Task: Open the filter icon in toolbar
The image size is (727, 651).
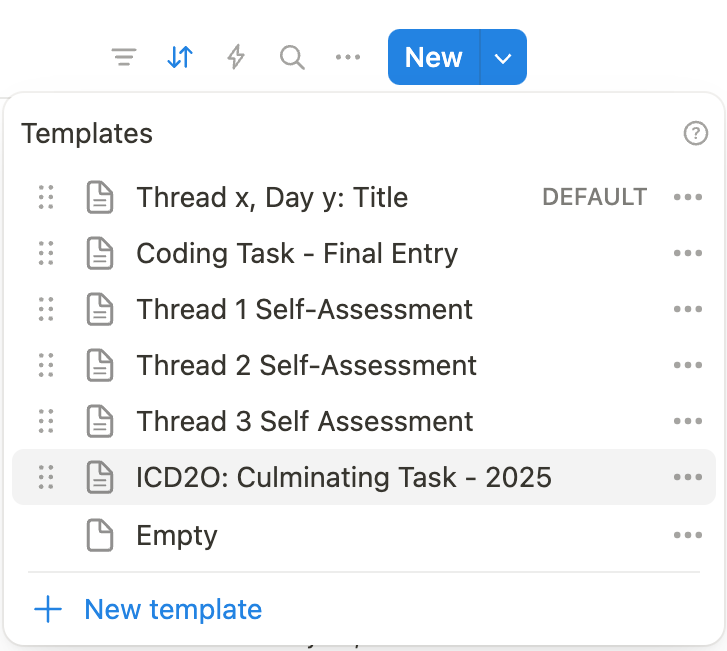Action: coord(123,58)
